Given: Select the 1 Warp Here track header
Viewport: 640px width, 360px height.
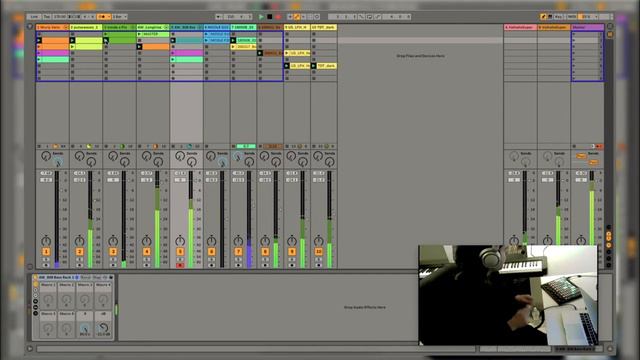Looking at the screenshot, I should 53,27.
